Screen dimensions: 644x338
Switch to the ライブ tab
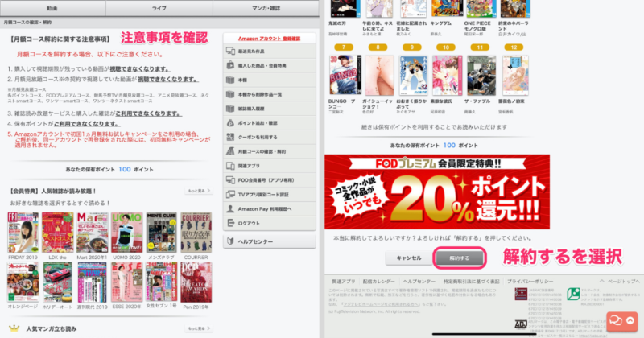[x=159, y=8]
